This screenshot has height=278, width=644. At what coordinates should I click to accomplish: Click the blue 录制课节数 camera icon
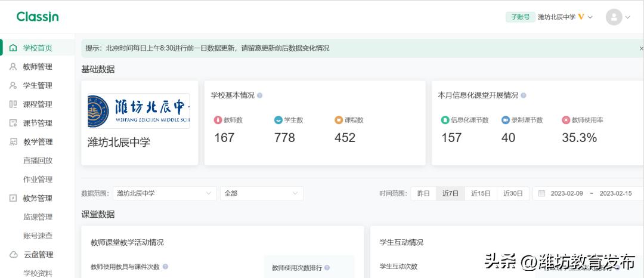tap(505, 121)
